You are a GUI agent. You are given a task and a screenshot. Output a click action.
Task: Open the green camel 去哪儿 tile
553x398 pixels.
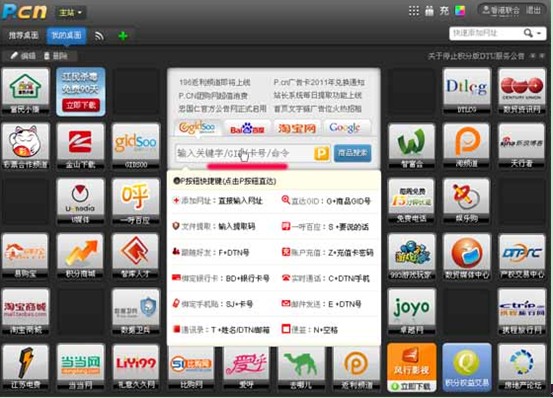click(301, 368)
